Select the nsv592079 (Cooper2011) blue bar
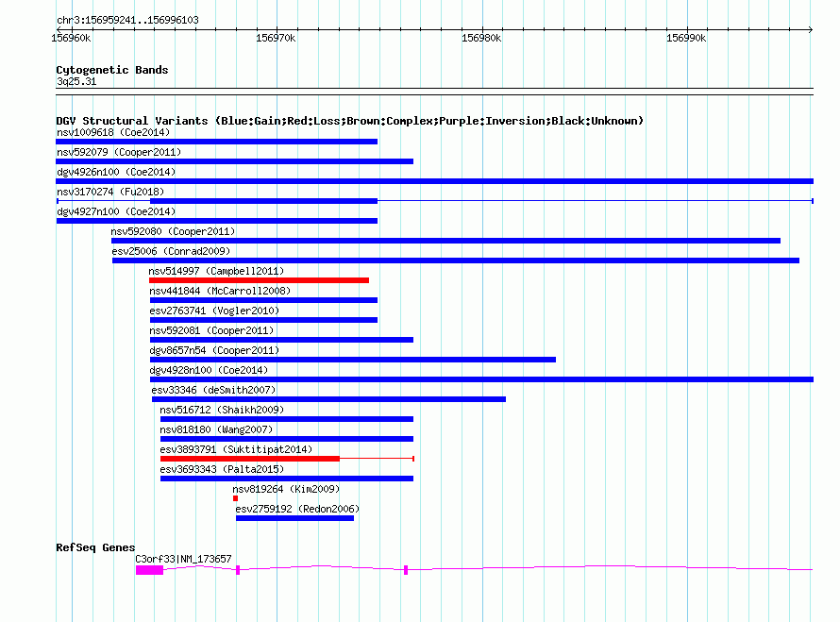 click(235, 161)
